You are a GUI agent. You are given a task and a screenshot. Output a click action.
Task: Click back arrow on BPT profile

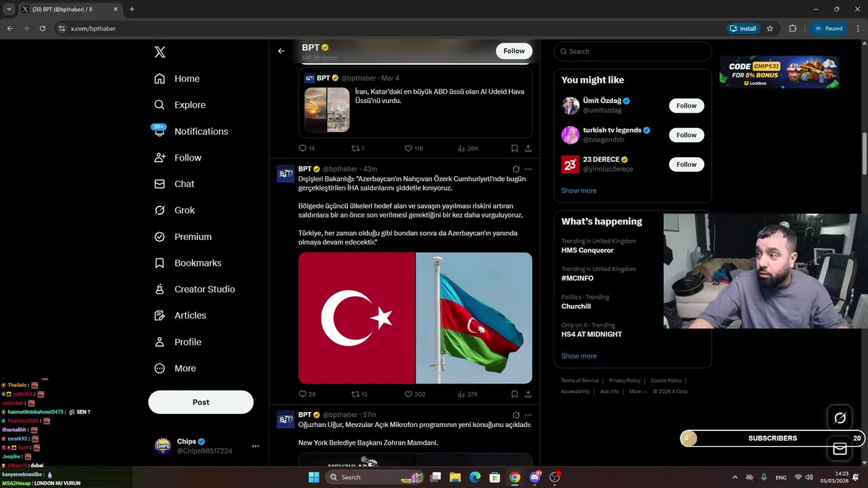click(281, 51)
